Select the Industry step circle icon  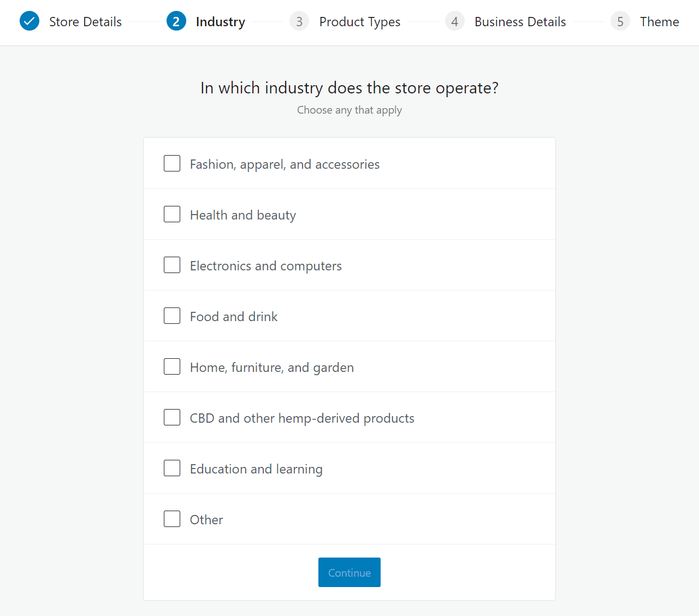[x=176, y=21]
